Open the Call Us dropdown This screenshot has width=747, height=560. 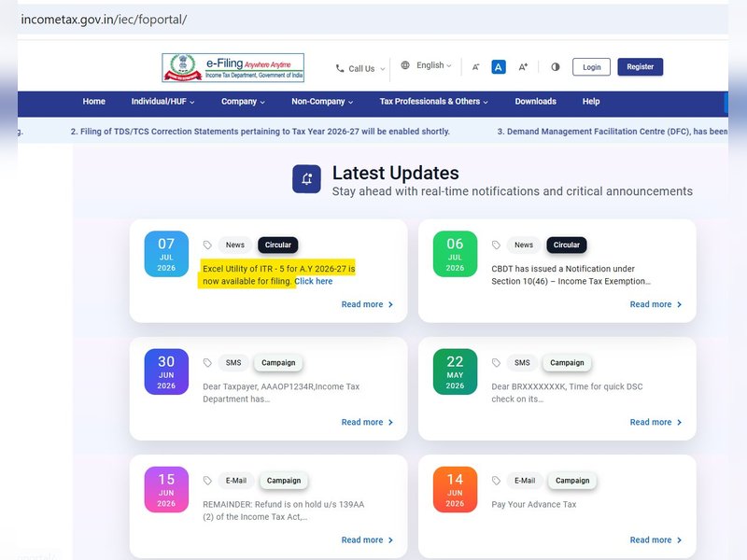pos(360,68)
